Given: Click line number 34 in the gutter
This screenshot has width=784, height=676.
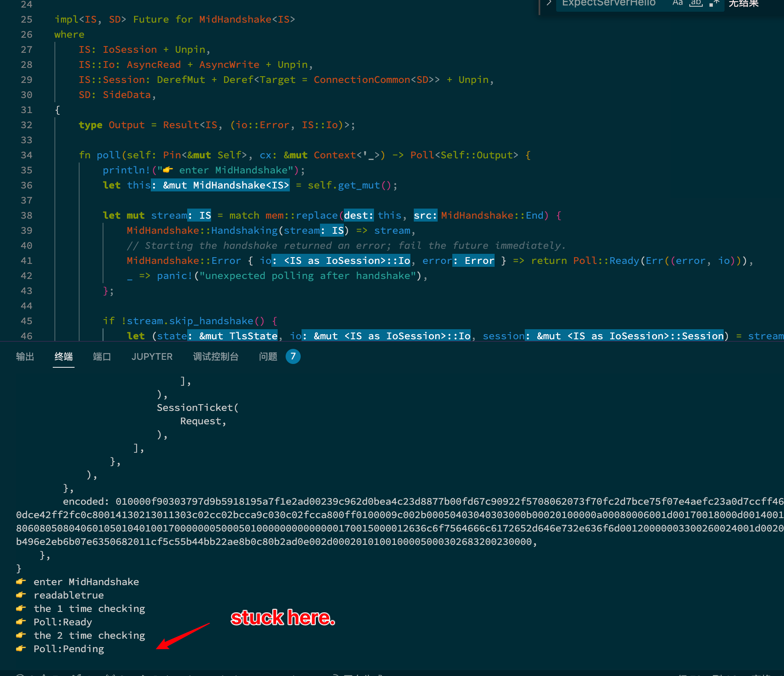Looking at the screenshot, I should [x=26, y=155].
